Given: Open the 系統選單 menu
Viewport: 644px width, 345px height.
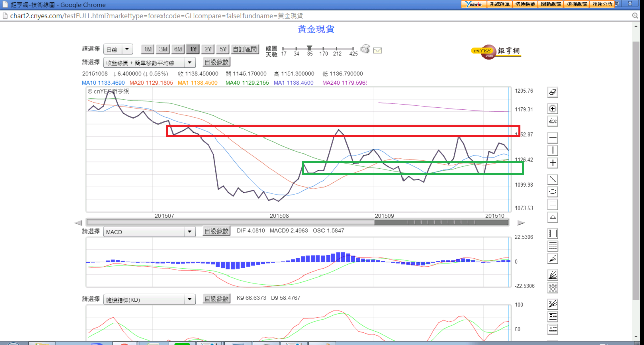Looking at the screenshot, I should pos(500,4).
